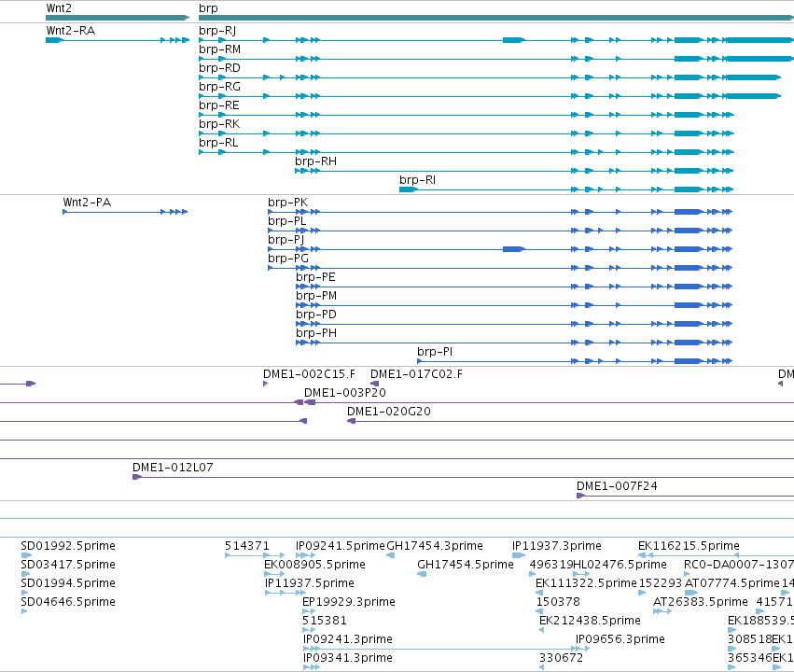Click the SD01992.5prime EST label
Image resolution: width=794 pixels, height=672 pixels.
pos(68,546)
